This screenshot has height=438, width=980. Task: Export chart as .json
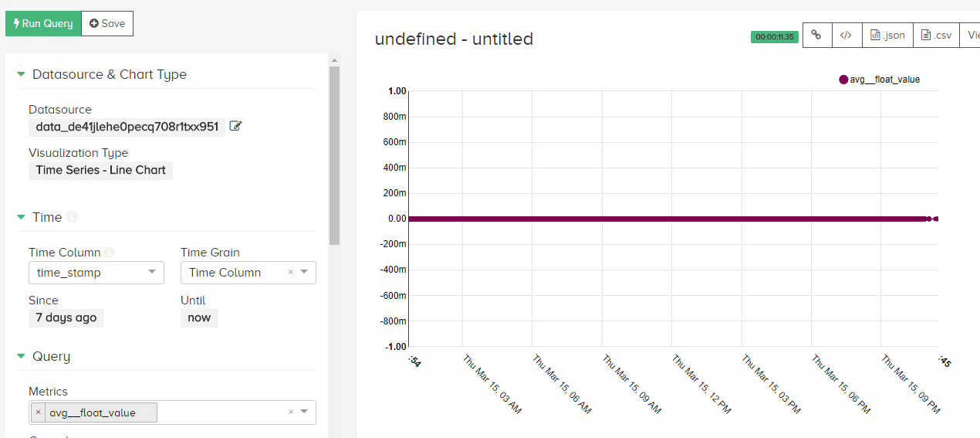[x=887, y=35]
